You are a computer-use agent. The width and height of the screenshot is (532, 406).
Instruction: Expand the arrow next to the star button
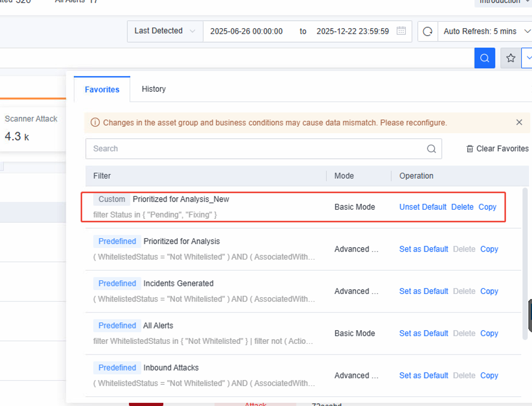(528, 58)
